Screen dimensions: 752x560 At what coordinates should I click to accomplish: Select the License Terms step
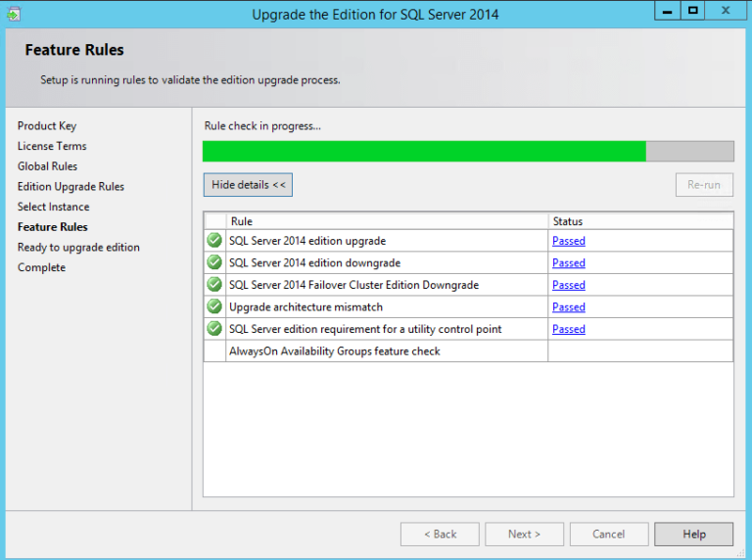[52, 146]
